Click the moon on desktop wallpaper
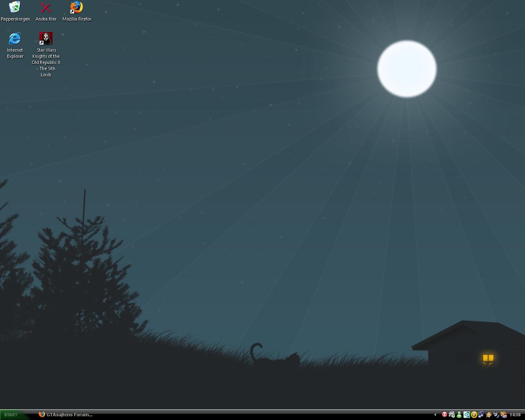 (x=407, y=69)
